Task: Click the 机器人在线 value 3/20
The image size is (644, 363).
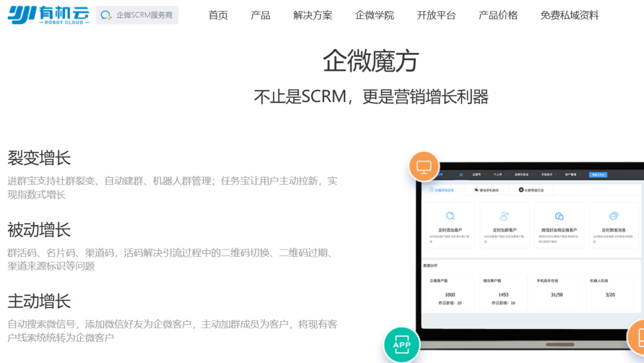Action: 610,295
